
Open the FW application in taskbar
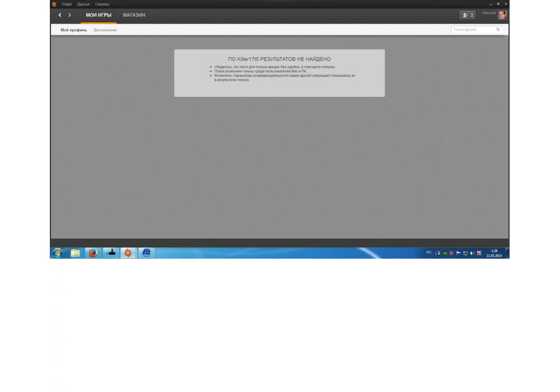tap(146, 253)
